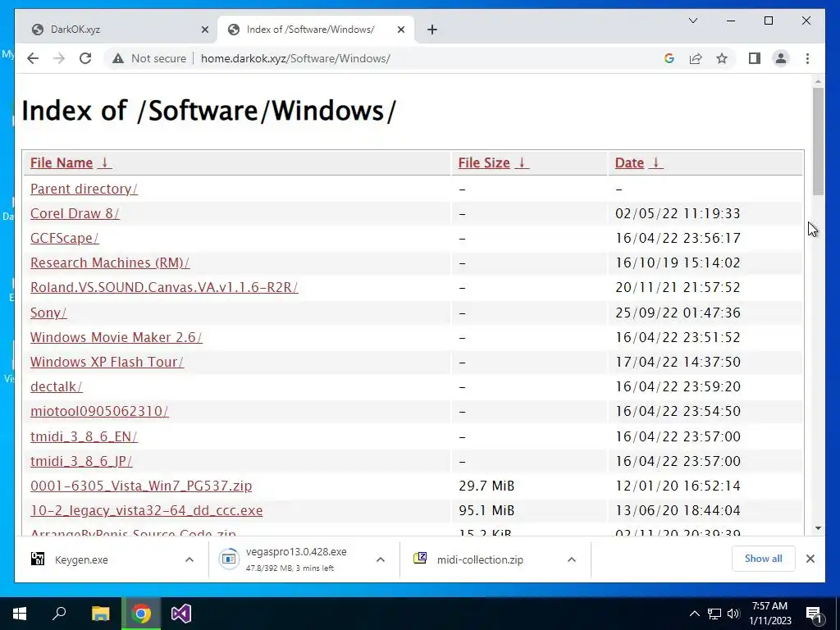Click network icon in system tray
This screenshot has width=840, height=630.
(714, 614)
